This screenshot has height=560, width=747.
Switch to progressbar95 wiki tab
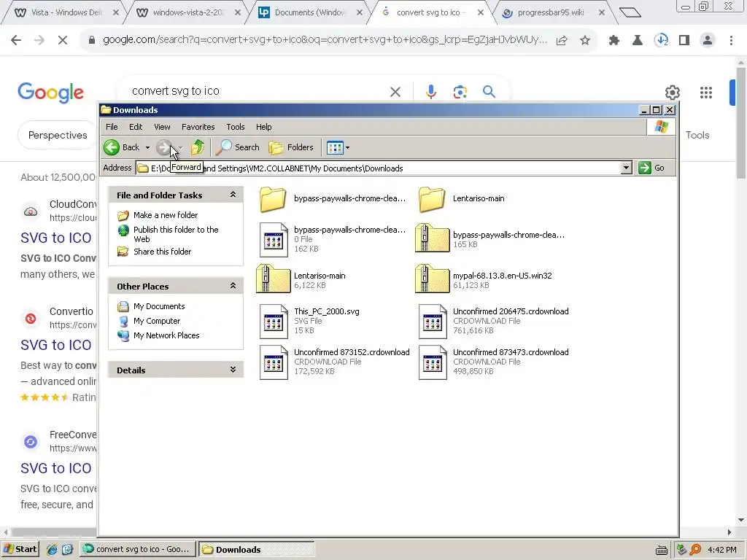(x=553, y=13)
